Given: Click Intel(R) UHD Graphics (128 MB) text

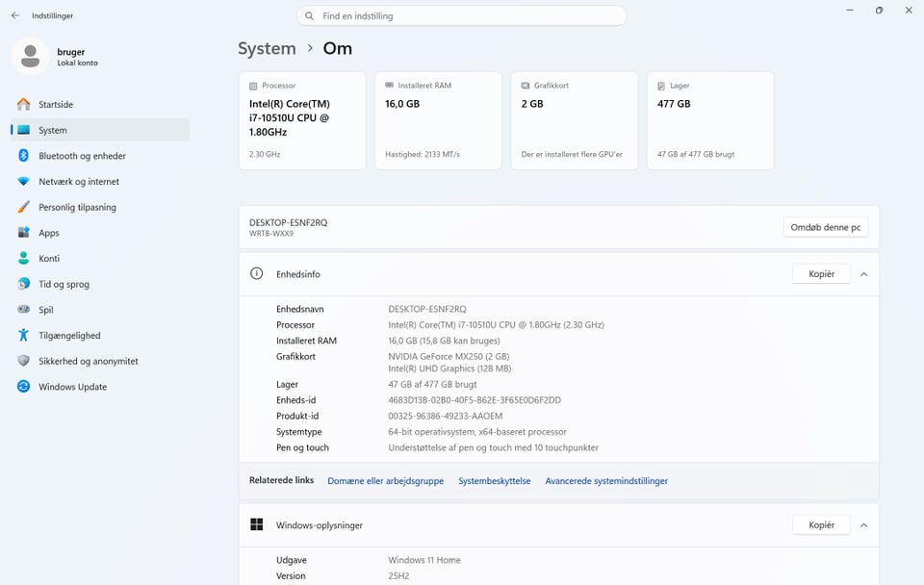Looking at the screenshot, I should click(449, 369).
